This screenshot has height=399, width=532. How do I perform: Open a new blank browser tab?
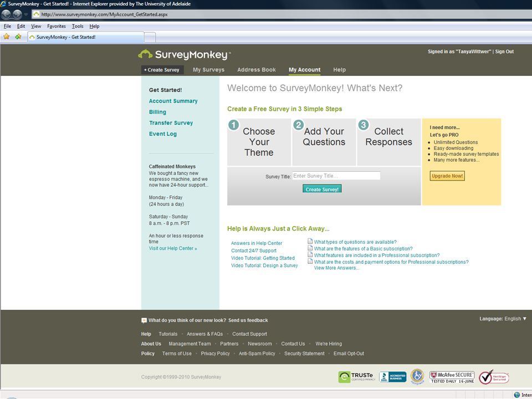click(150, 37)
